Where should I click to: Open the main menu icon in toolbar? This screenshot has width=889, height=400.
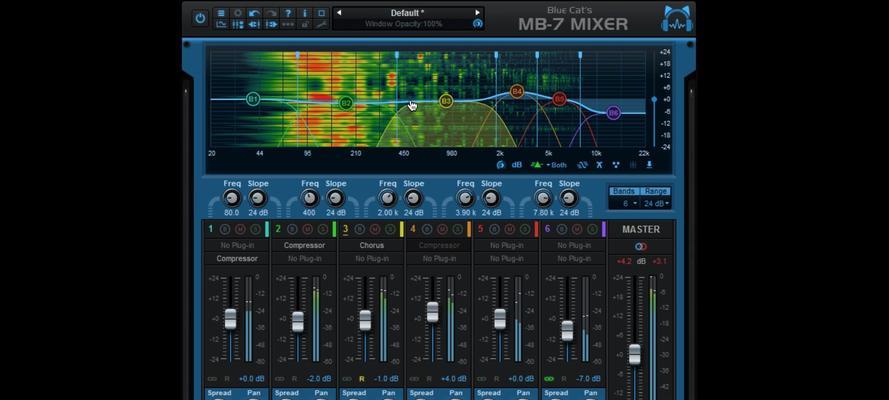(221, 13)
